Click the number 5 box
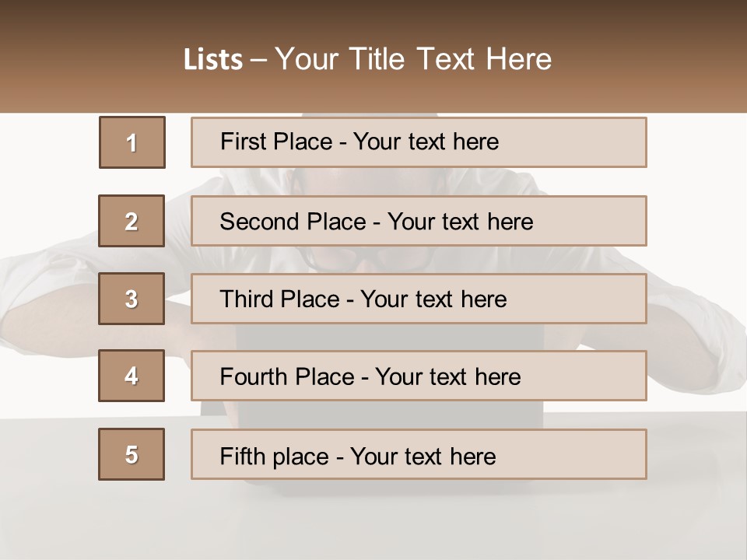Image resolution: width=747 pixels, height=560 pixels. click(x=132, y=454)
